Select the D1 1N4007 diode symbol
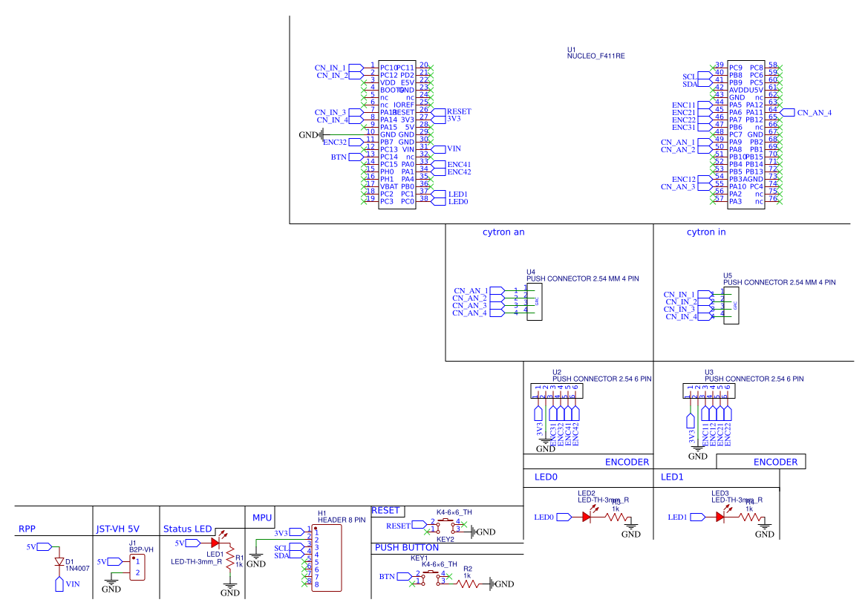 (59, 562)
